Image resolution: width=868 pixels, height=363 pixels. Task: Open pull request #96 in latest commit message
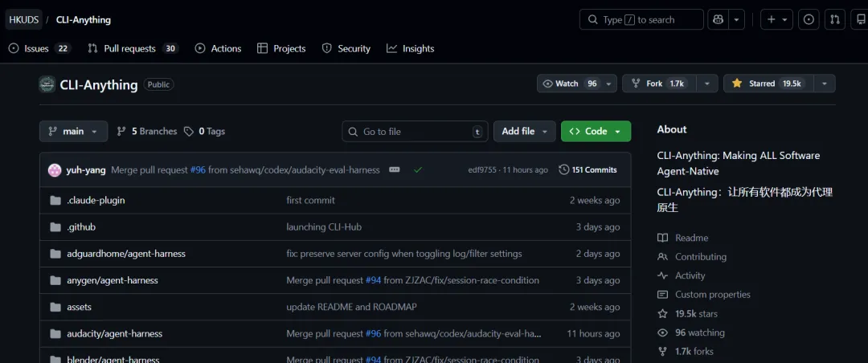[198, 170]
